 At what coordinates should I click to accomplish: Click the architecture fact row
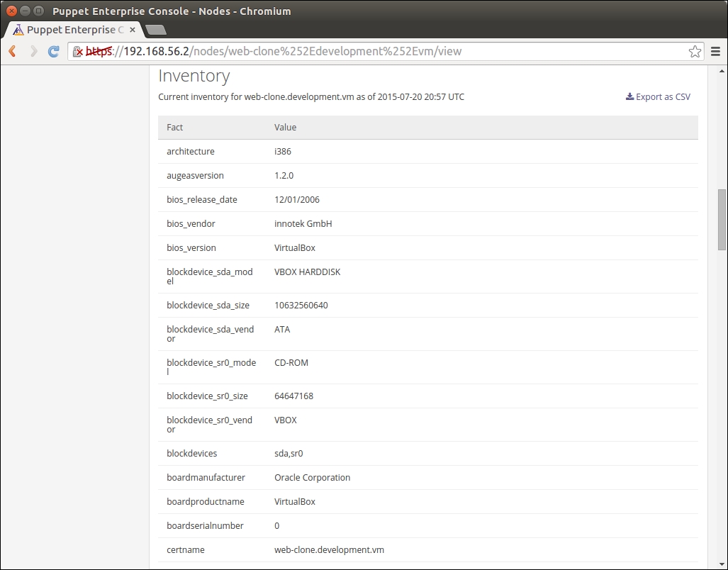pyautogui.click(x=191, y=152)
